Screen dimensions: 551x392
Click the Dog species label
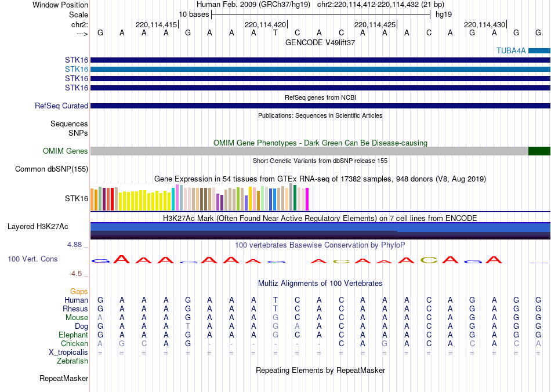[x=82, y=326]
